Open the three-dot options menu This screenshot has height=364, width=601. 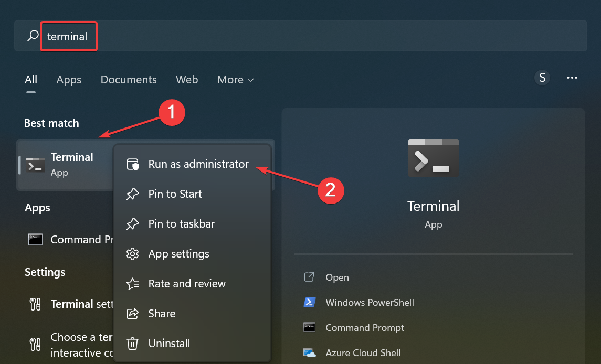[572, 78]
